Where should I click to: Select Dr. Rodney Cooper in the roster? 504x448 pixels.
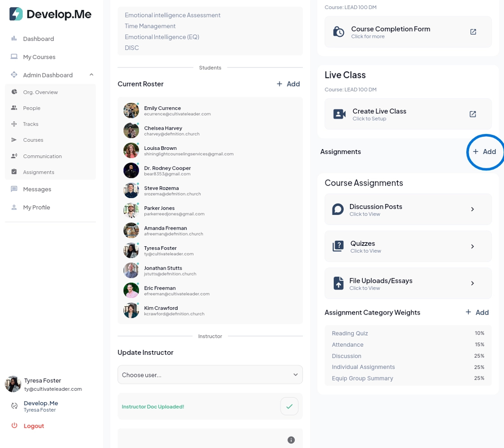pyautogui.click(x=210, y=171)
